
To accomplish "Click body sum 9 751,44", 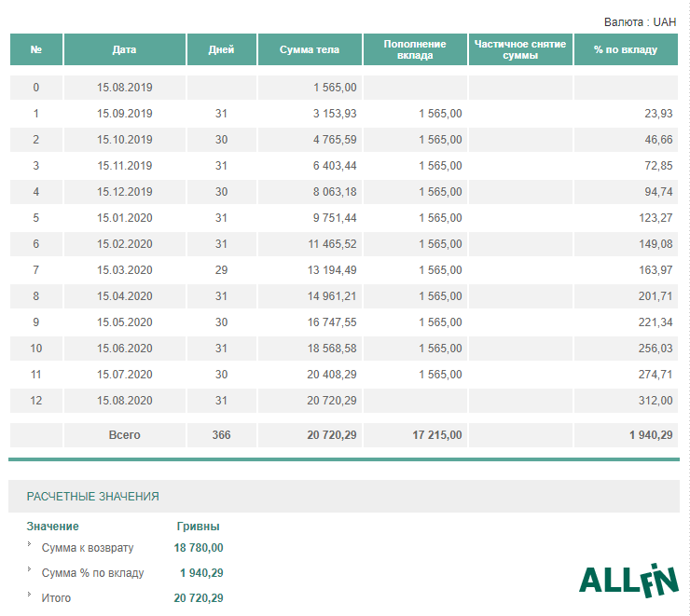I will pyautogui.click(x=335, y=218).
